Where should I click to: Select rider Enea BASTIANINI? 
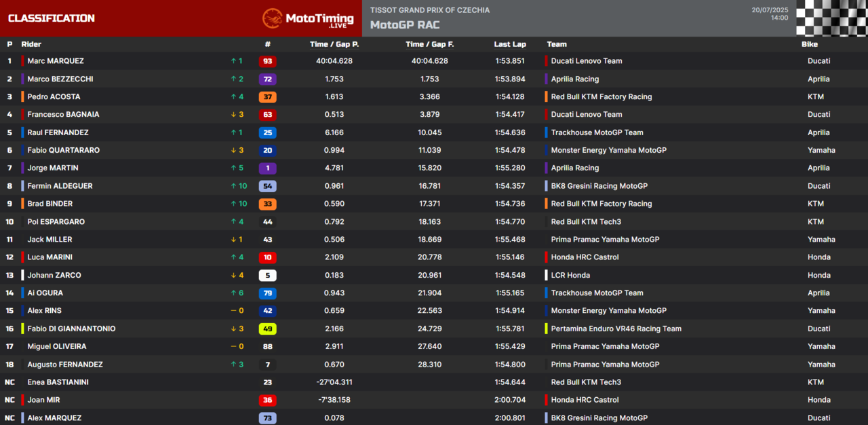point(58,382)
